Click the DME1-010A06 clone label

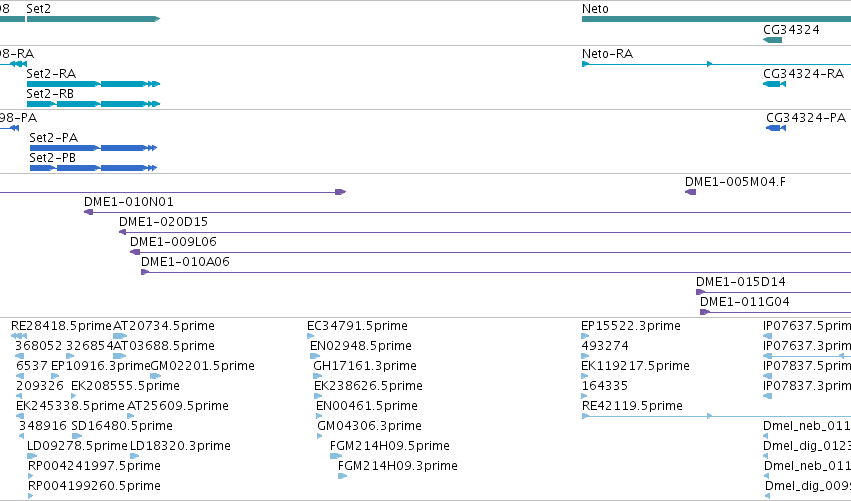click(x=185, y=262)
